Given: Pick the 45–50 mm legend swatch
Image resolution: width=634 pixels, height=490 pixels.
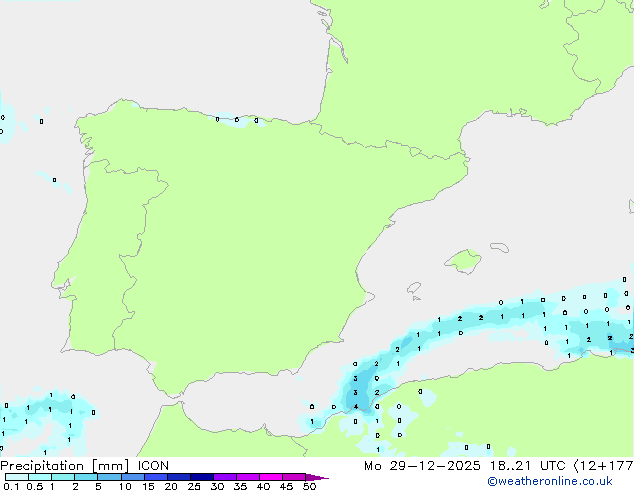Looking at the screenshot, I should (294, 477).
